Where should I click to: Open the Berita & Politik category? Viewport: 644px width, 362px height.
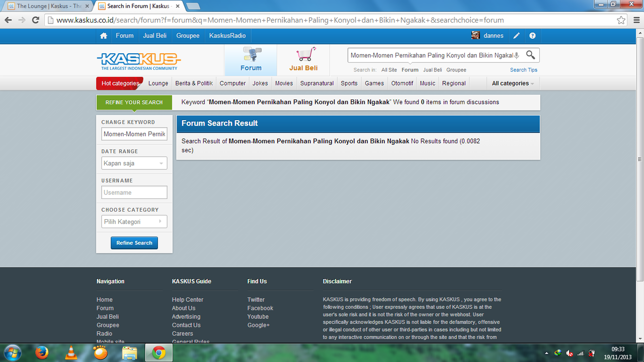click(x=194, y=83)
